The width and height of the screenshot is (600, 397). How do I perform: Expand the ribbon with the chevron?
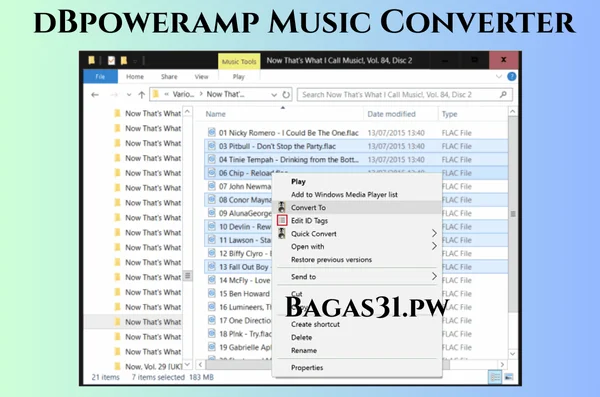coord(499,77)
